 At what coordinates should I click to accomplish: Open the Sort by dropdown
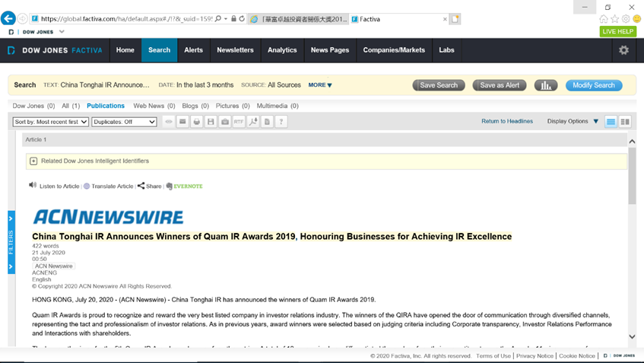(x=51, y=122)
